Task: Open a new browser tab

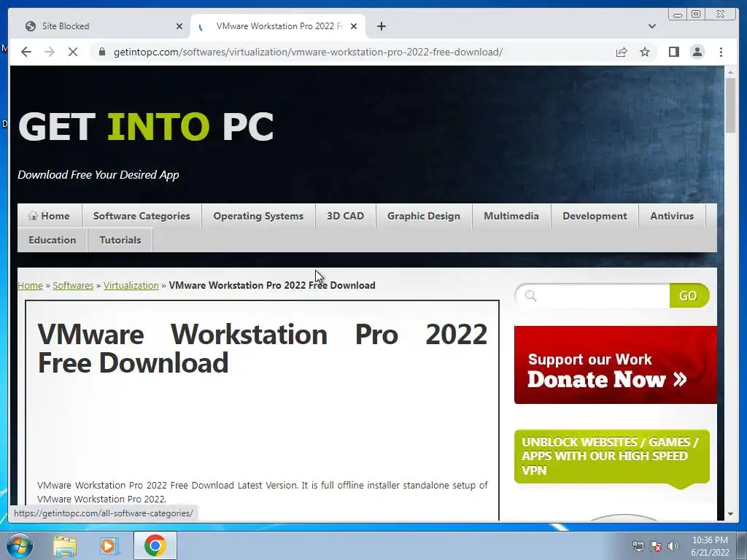Action: [x=381, y=26]
